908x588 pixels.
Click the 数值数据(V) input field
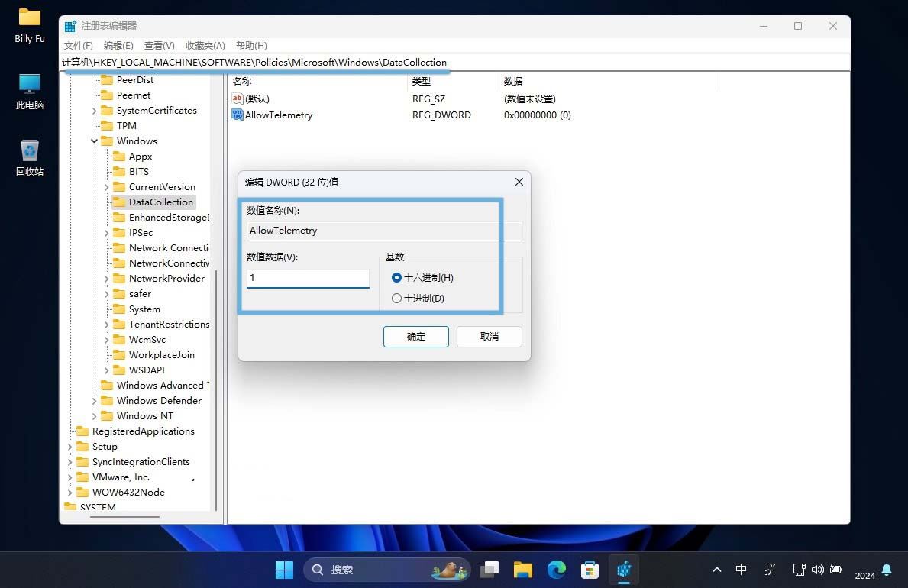point(308,277)
